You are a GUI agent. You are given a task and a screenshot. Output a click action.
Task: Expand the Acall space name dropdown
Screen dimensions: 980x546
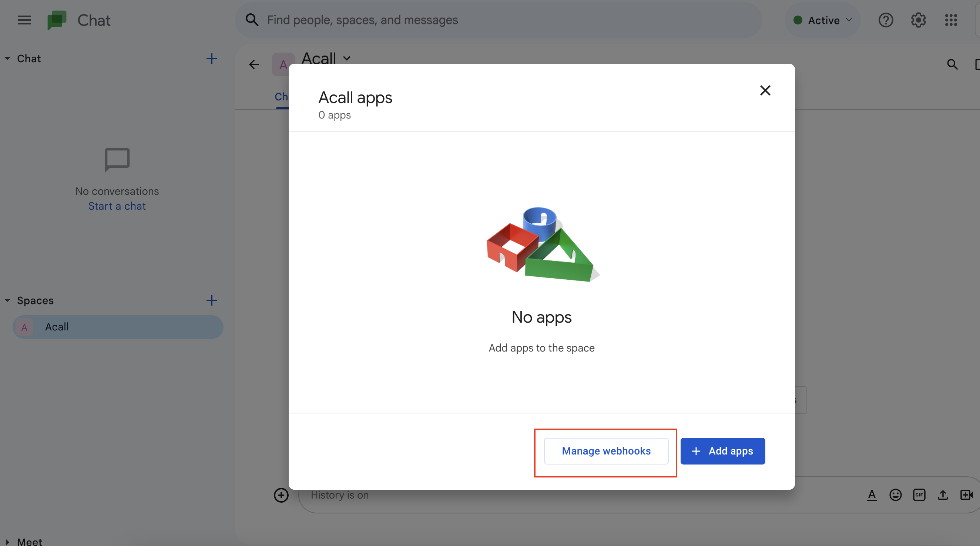tap(346, 59)
